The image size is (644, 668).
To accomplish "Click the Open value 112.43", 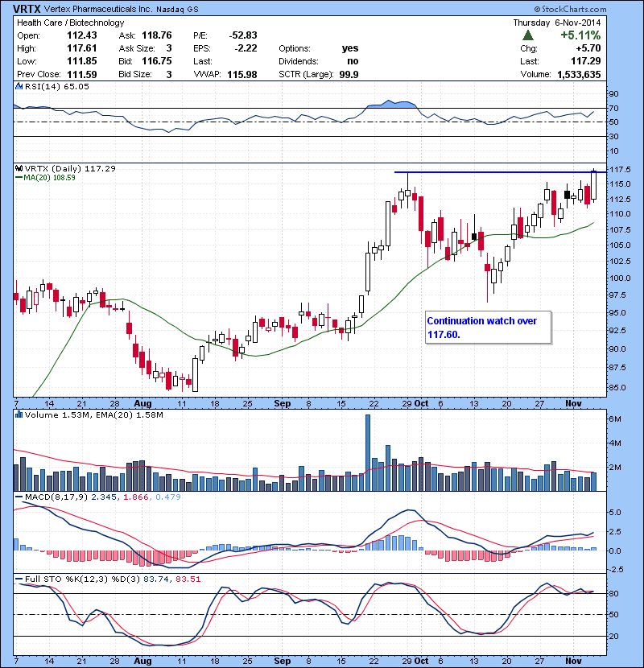I will click(x=82, y=35).
